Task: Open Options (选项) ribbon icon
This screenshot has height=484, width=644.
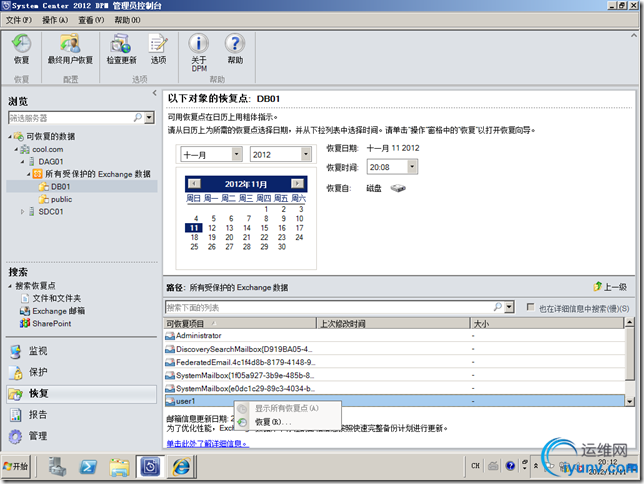Action: [158, 44]
